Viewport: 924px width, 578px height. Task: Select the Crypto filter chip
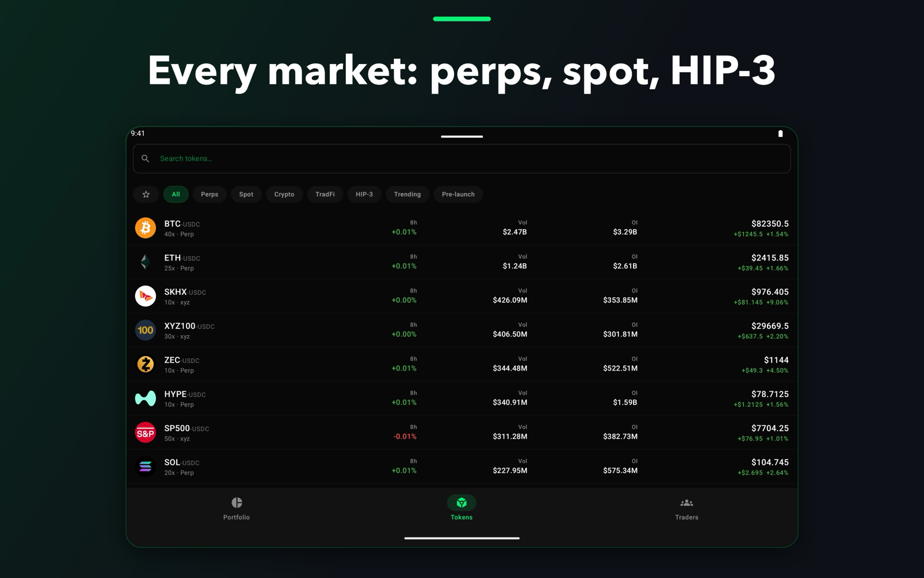(284, 194)
